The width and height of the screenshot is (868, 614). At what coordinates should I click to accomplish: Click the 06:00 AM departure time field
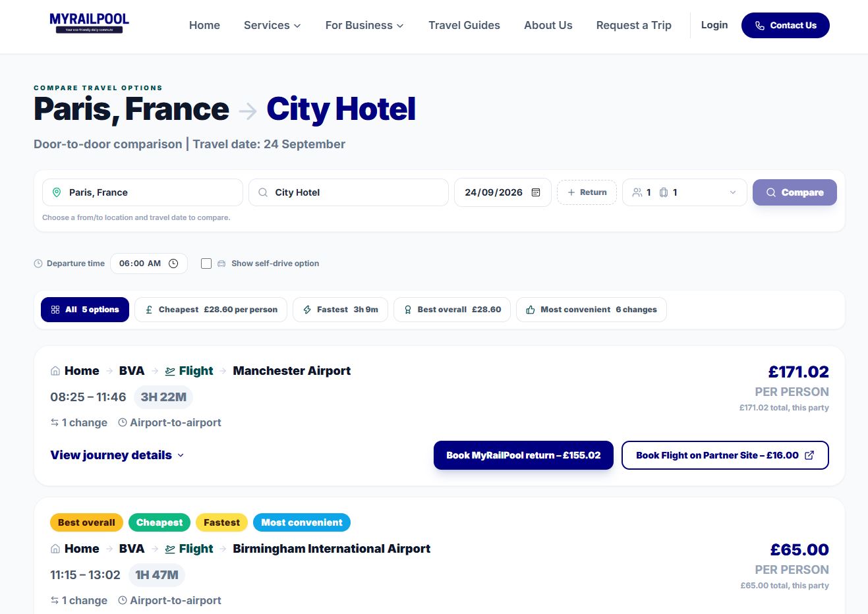[x=149, y=264]
